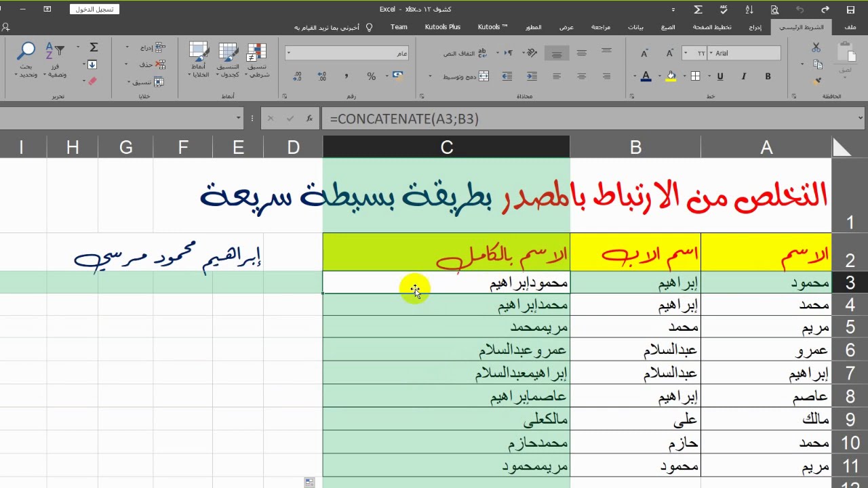Click the yellow Fill Color swatch
The width and height of the screenshot is (868, 488).
[671, 77]
